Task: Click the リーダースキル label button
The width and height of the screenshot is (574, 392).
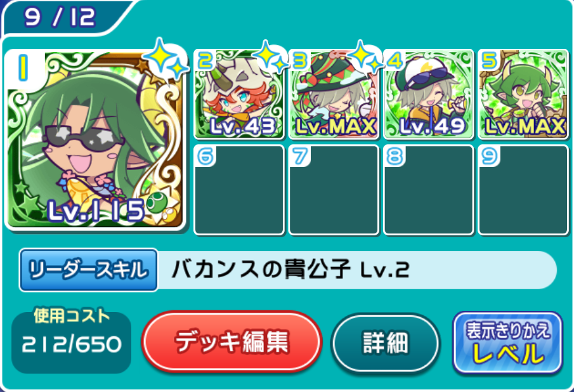Action: coord(89,270)
